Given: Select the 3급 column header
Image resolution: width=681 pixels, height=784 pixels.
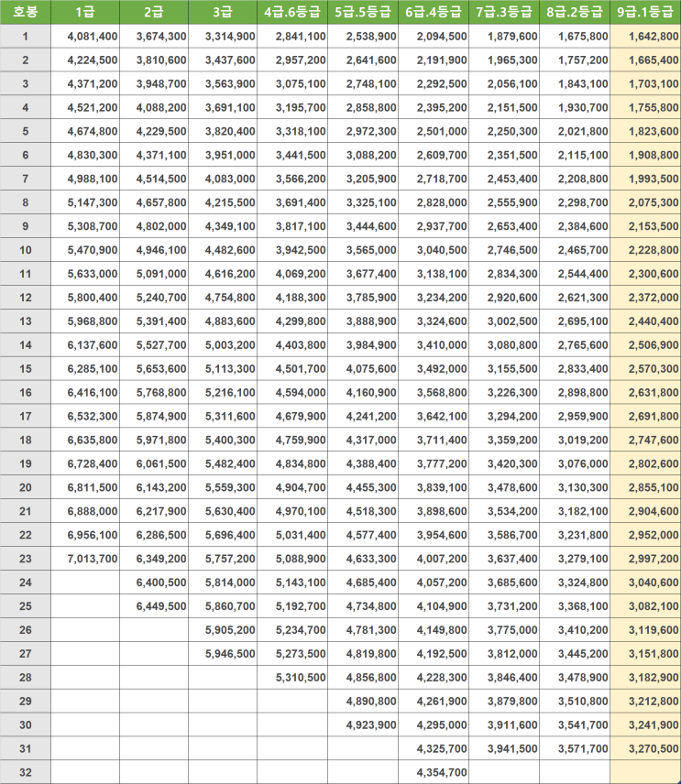Looking at the screenshot, I should 223,12.
